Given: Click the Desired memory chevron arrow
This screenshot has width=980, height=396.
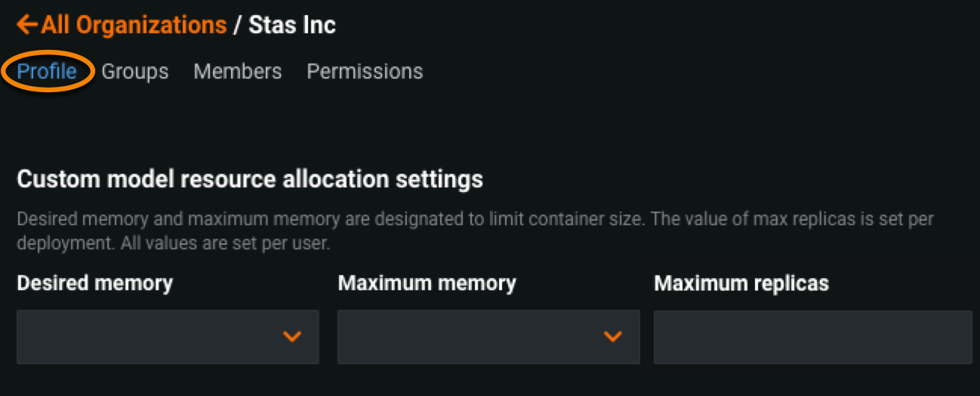Looking at the screenshot, I should click(x=292, y=336).
